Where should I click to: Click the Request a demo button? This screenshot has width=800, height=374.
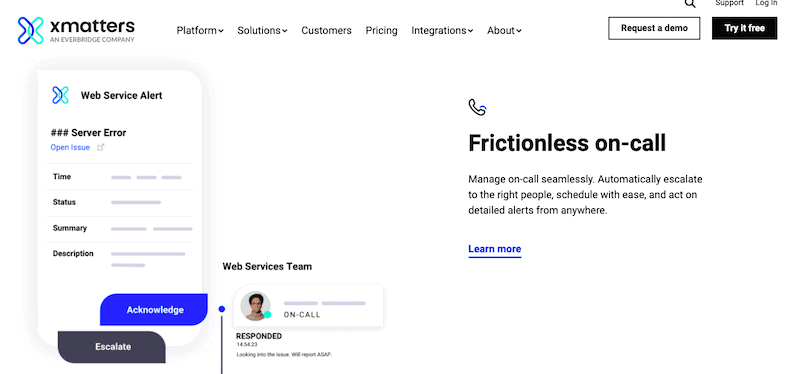(654, 28)
